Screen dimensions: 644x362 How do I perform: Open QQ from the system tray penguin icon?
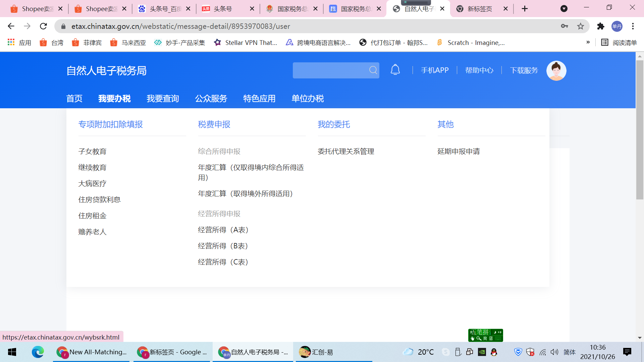(x=493, y=352)
